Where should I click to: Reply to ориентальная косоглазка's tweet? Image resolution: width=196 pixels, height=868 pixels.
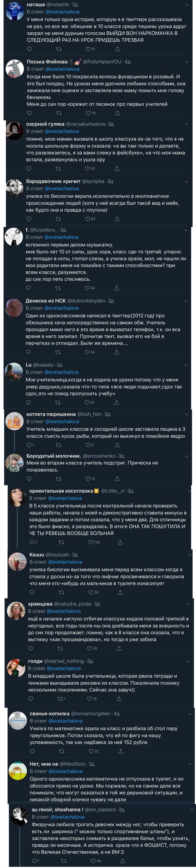(32, 542)
